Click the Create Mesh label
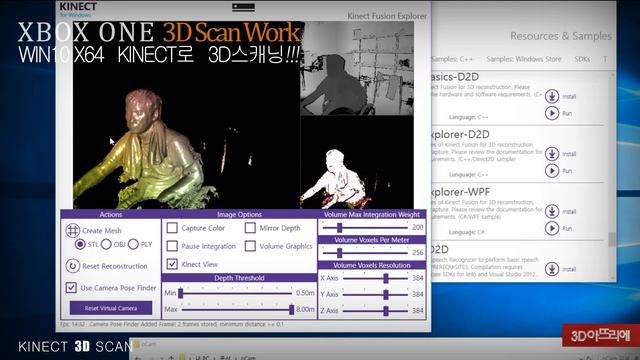 pos(102,231)
